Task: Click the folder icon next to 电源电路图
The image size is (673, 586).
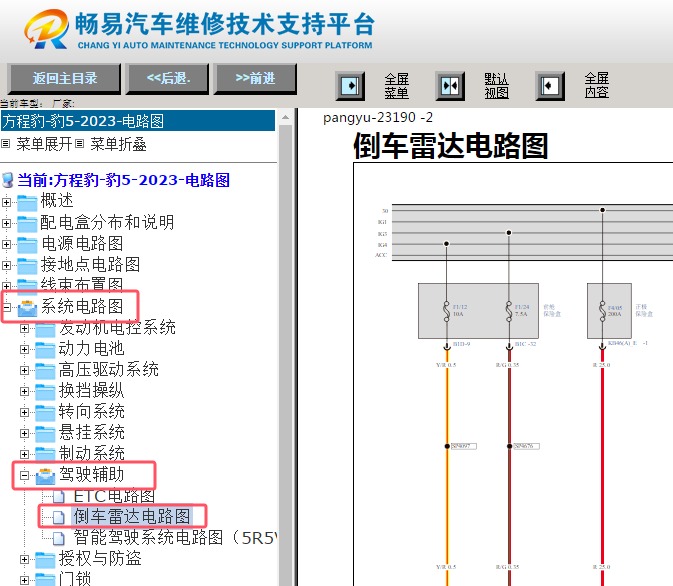Action: click(x=27, y=244)
